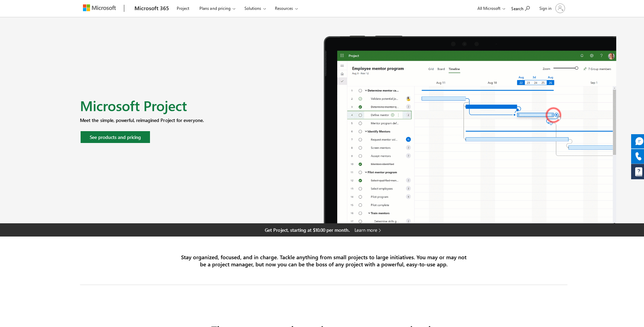Expand the All Microsoft menu
This screenshot has width=644, height=327.
[491, 8]
